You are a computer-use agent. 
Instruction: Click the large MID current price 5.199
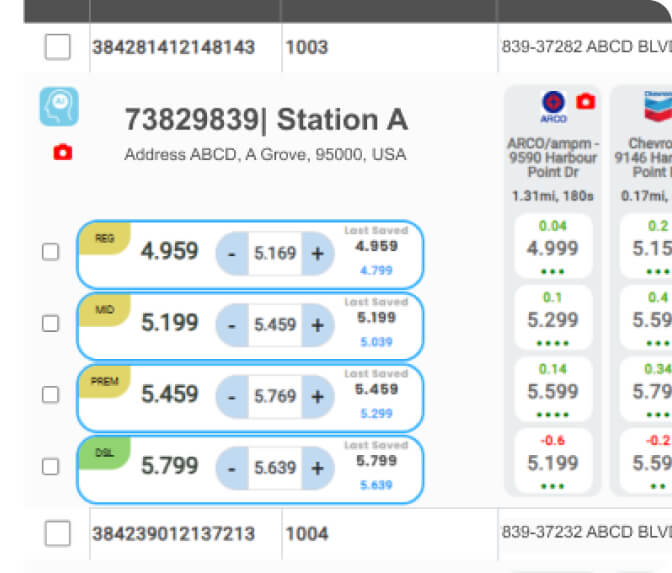coord(170,323)
